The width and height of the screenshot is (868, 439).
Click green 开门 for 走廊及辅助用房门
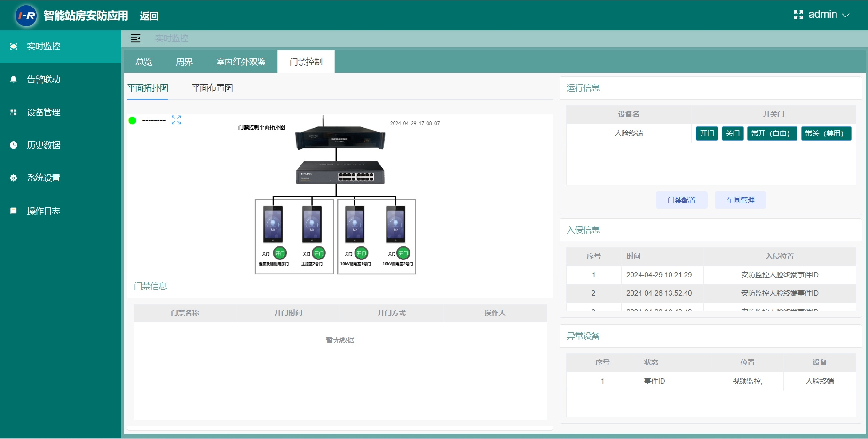tap(280, 253)
